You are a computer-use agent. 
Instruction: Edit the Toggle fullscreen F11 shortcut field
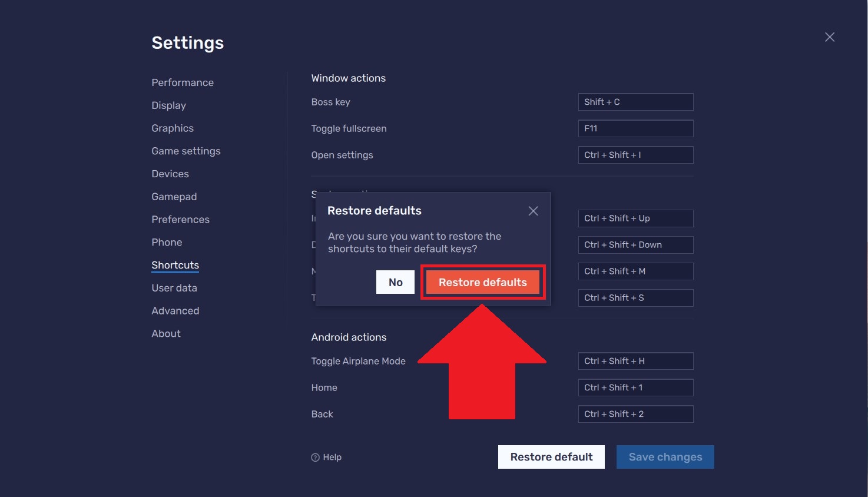coord(635,128)
